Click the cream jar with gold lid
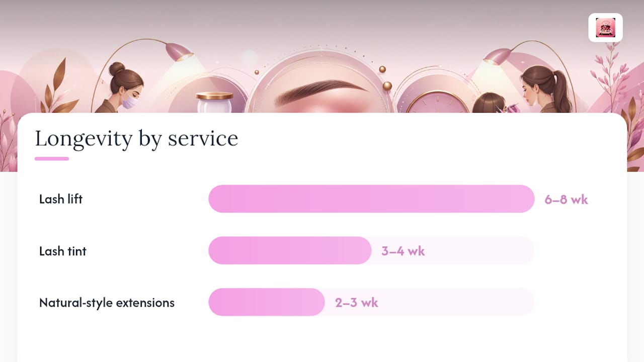The height and width of the screenshot is (362, 644). (x=214, y=103)
